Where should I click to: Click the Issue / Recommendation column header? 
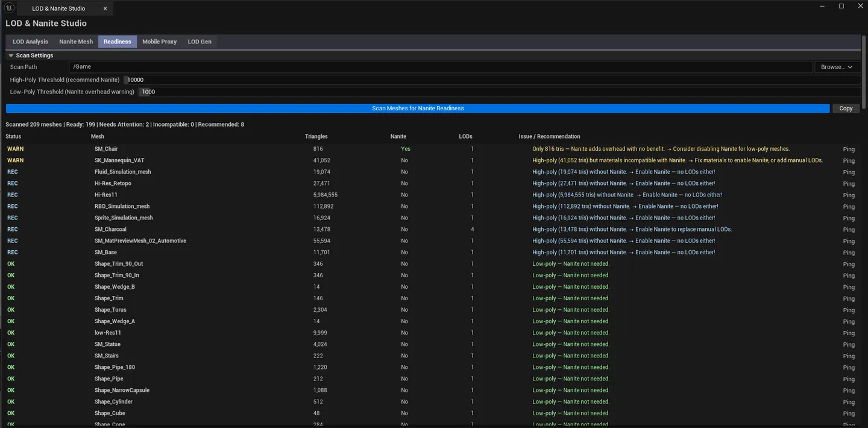549,136
